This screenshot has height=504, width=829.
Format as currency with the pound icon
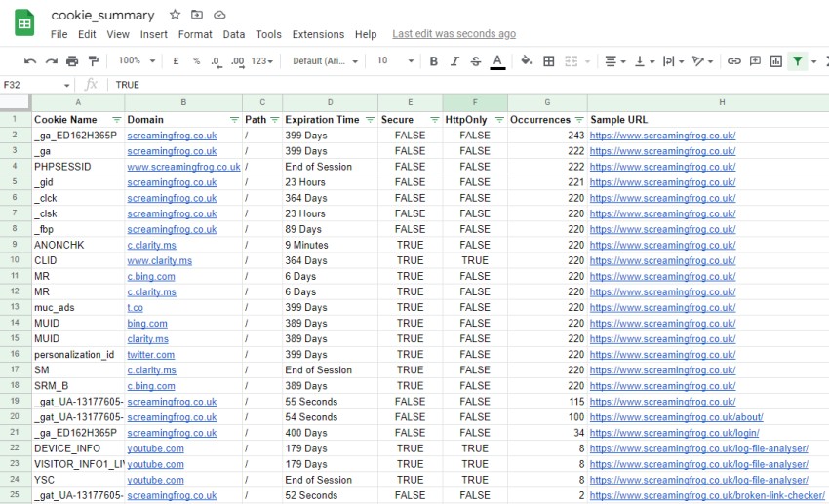click(176, 61)
